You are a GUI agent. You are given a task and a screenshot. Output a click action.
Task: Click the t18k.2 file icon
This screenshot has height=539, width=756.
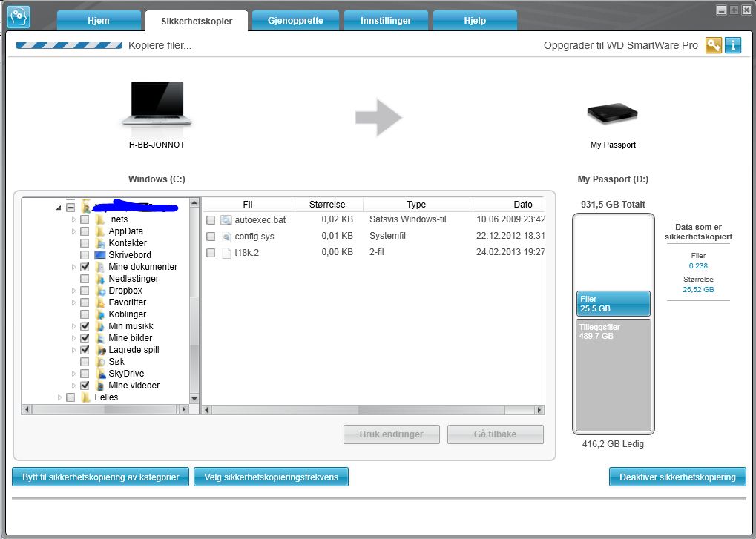coord(226,252)
